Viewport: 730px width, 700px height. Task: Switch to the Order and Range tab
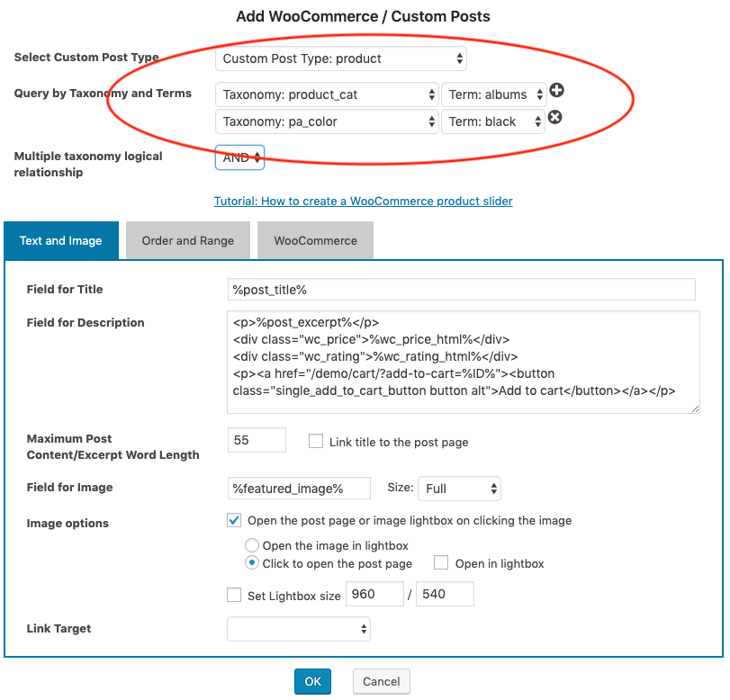188,240
